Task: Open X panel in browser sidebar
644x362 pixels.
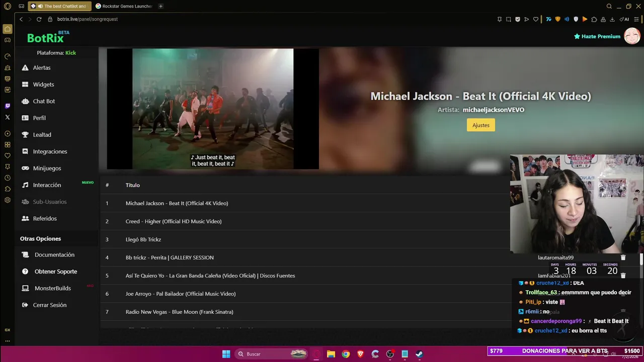Action: [8, 117]
